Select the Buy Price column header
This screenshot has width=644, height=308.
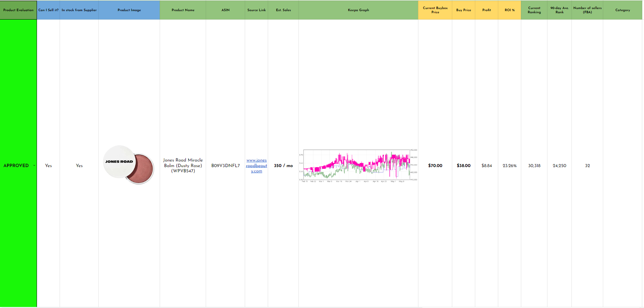pos(464,10)
